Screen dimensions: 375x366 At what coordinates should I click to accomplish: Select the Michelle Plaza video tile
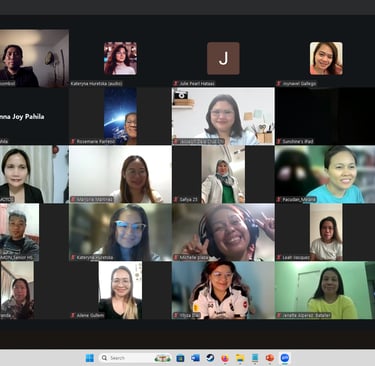tap(223, 232)
